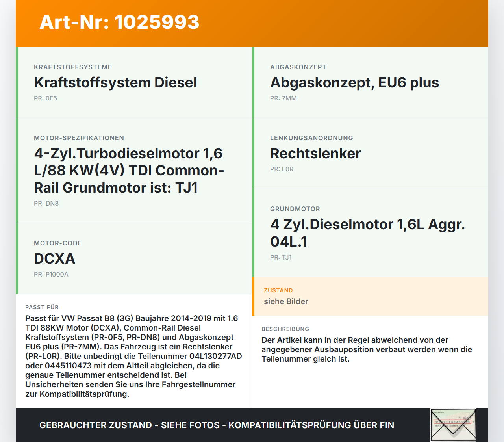Viewport: 504px width, 442px height.
Task: Select the Passt Für heading
Action: [42, 307]
